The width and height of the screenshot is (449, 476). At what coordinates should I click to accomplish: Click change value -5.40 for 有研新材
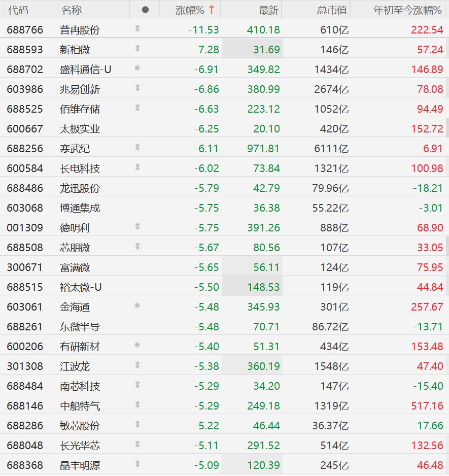point(206,347)
